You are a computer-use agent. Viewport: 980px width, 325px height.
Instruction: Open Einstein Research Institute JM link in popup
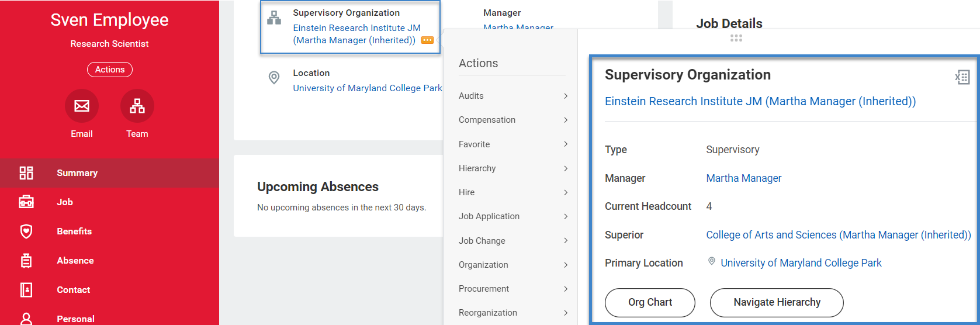pyautogui.click(x=760, y=101)
